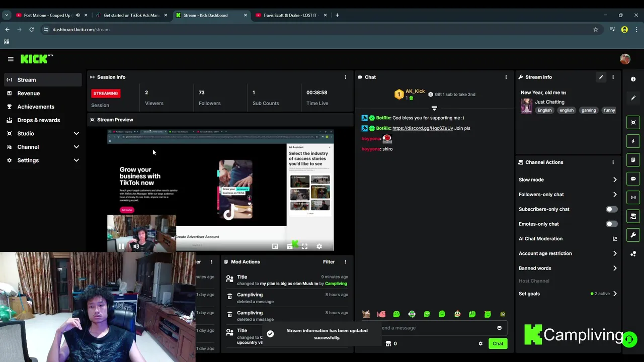The height and width of the screenshot is (362, 644).
Task: Toggle the channel actions widget in right rail
Action: [x=633, y=216]
